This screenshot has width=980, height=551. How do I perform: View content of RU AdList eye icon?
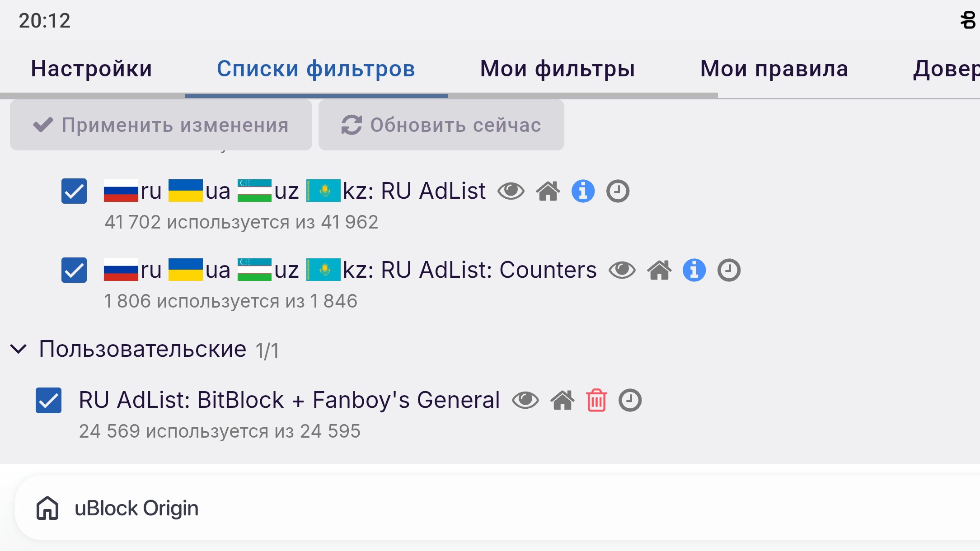[x=511, y=191]
